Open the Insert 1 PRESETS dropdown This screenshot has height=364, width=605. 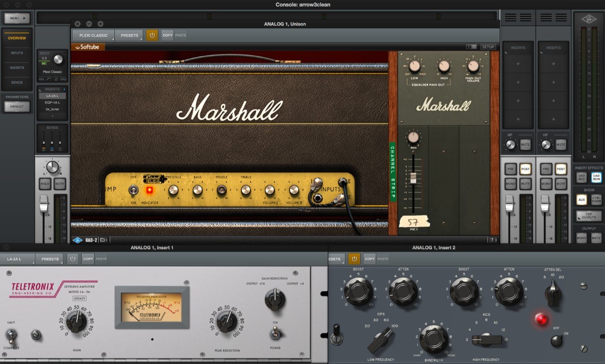(x=50, y=259)
